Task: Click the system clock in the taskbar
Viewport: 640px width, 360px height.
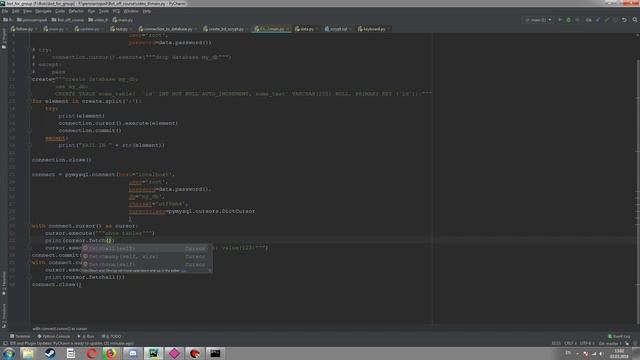Action: (x=619, y=353)
